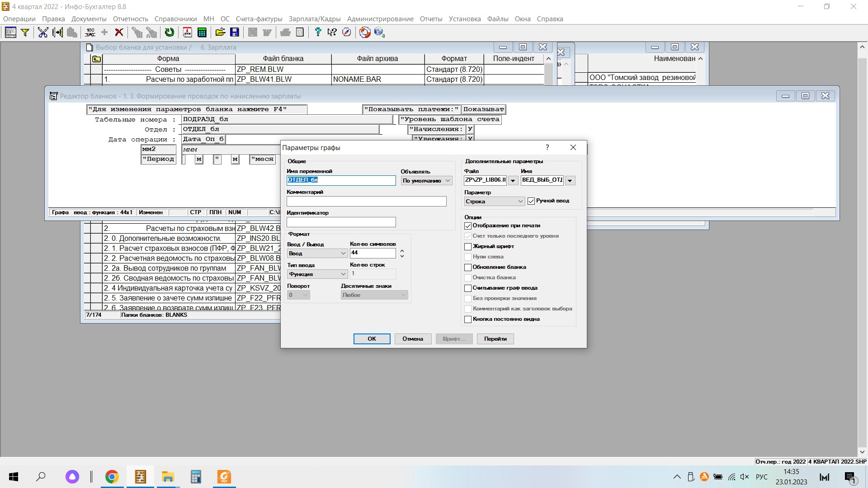Expand the Файл library dropdown arrow
The width and height of the screenshot is (868, 488).
pos(513,181)
